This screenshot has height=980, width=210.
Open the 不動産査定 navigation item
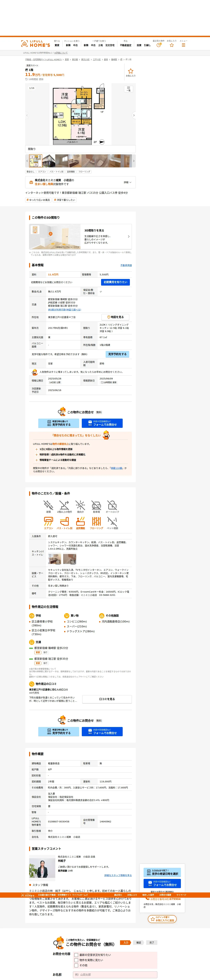pos(126,45)
